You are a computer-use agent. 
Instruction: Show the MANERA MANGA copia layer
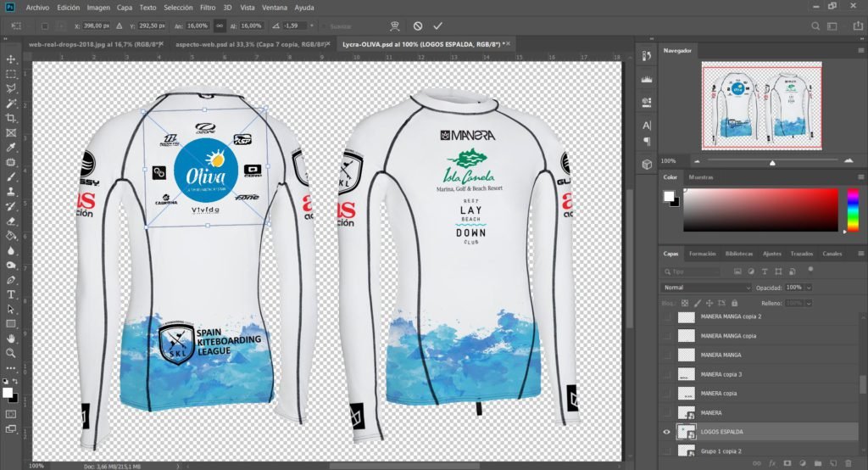click(x=666, y=336)
